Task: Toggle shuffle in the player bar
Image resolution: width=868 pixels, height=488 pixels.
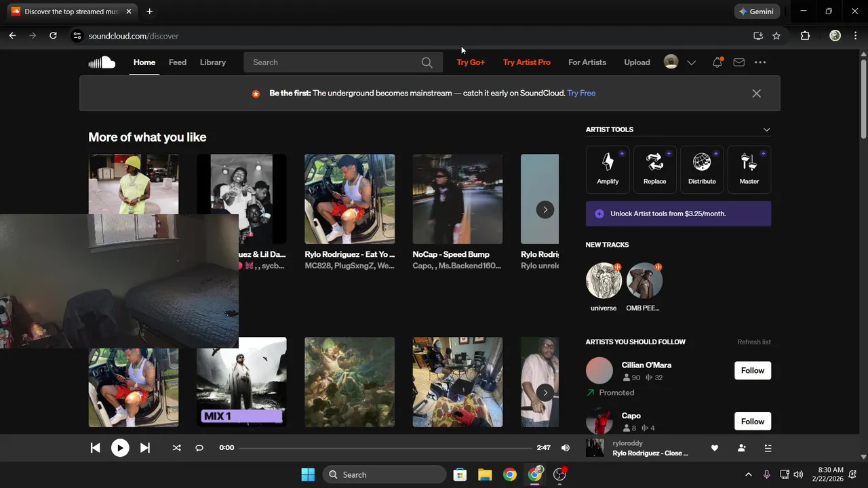Action: 176,448
